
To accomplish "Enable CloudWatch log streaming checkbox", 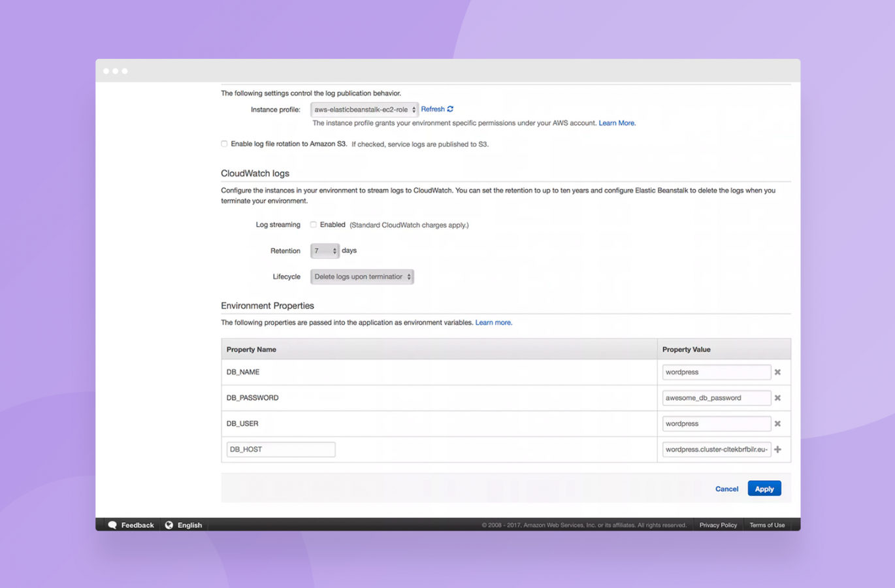I will coord(314,225).
